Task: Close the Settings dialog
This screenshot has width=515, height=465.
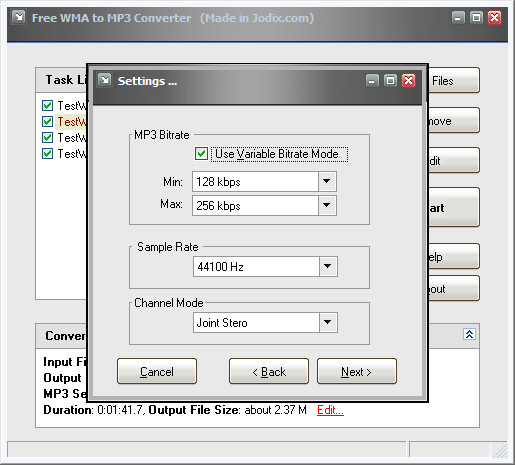Action: tap(408, 80)
